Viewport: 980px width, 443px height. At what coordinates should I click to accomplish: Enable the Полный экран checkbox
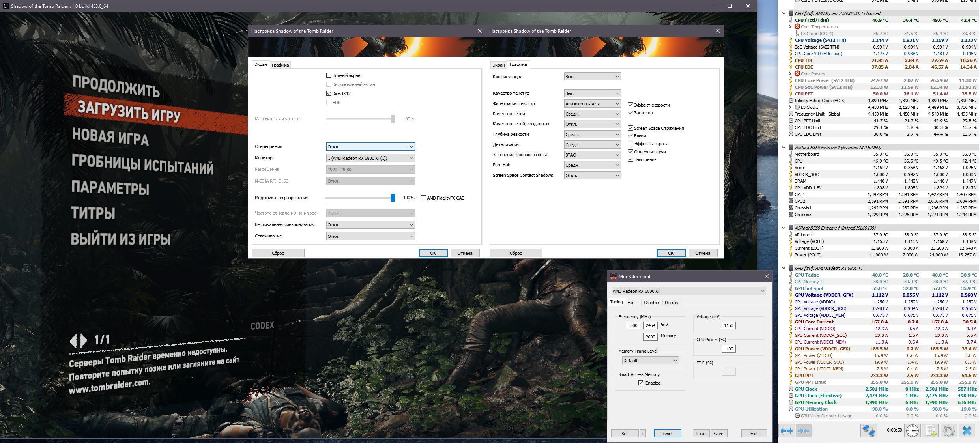[x=329, y=75]
